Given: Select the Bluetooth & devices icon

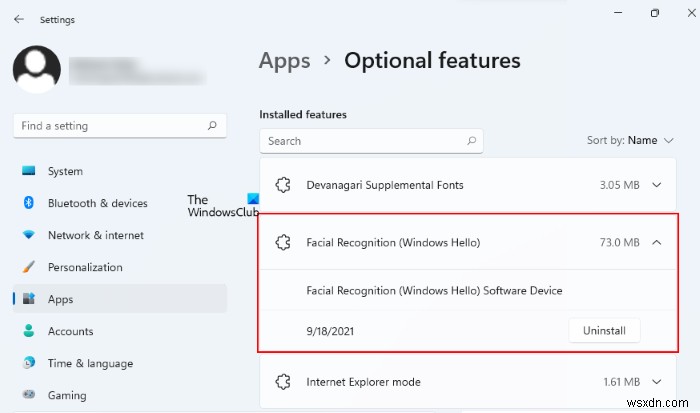Looking at the screenshot, I should tap(28, 203).
